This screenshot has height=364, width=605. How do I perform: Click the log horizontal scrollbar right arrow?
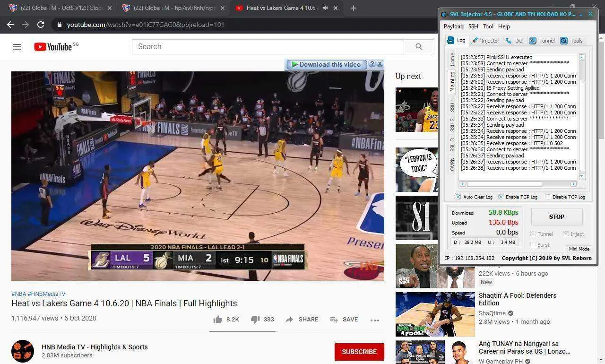[x=573, y=184]
